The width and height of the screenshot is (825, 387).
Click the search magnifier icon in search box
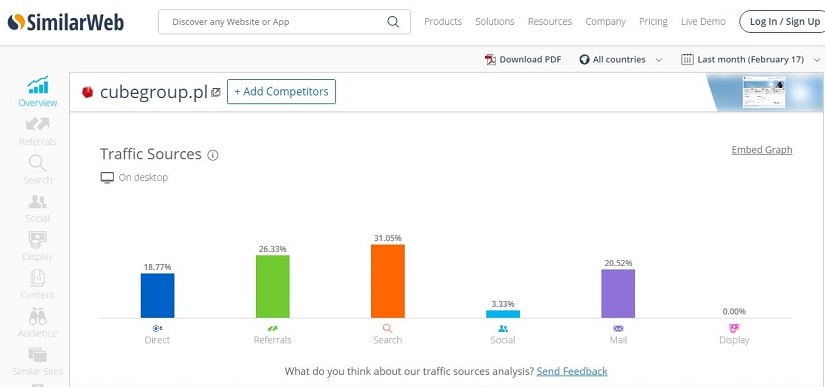tap(393, 22)
